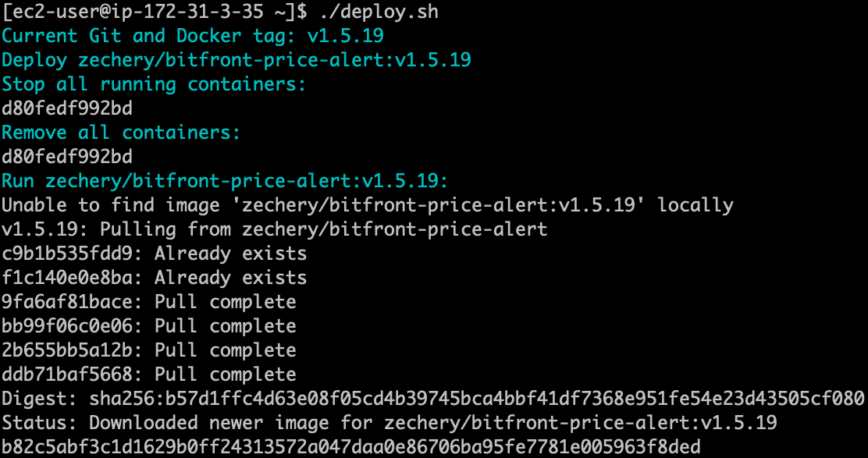Click the final long container hash starting b82c5abf
This screenshot has height=458, width=868.
click(x=351, y=447)
